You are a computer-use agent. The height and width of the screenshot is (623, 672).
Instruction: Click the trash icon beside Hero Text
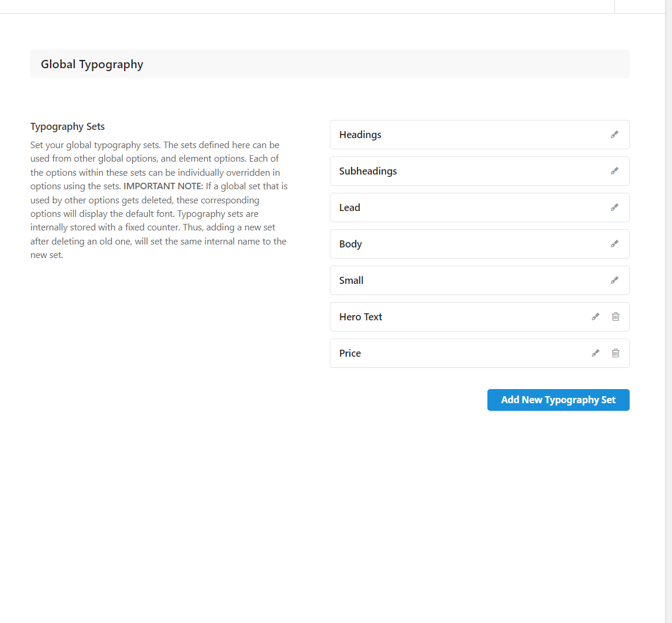coord(616,317)
